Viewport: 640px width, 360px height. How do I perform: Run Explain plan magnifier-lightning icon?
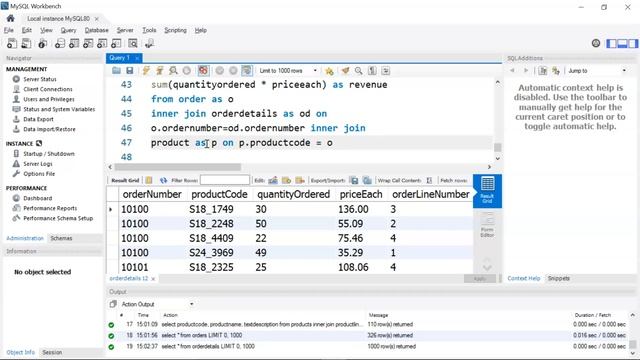pos(173,71)
